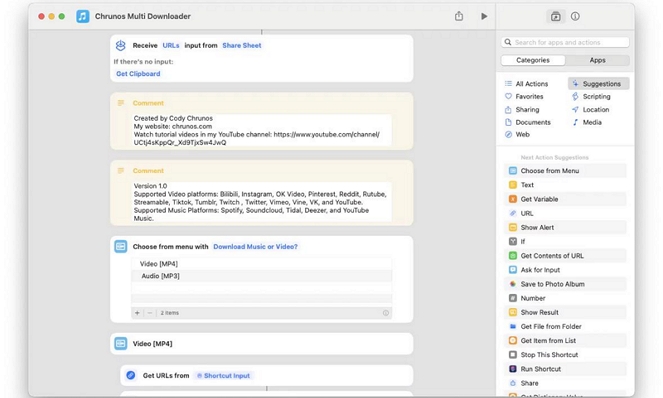
Task: Add the Choose from Menu suggested action
Action: pyautogui.click(x=565, y=171)
